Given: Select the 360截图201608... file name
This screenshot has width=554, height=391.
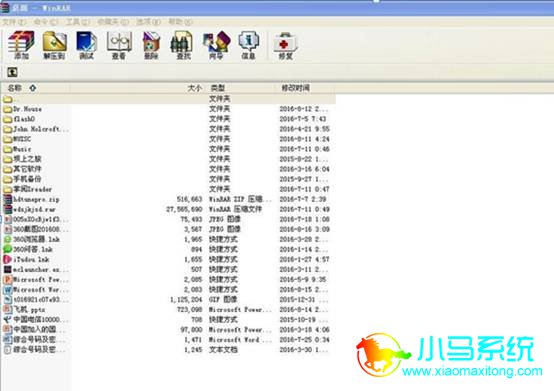Looking at the screenshot, I should pyautogui.click(x=41, y=229).
